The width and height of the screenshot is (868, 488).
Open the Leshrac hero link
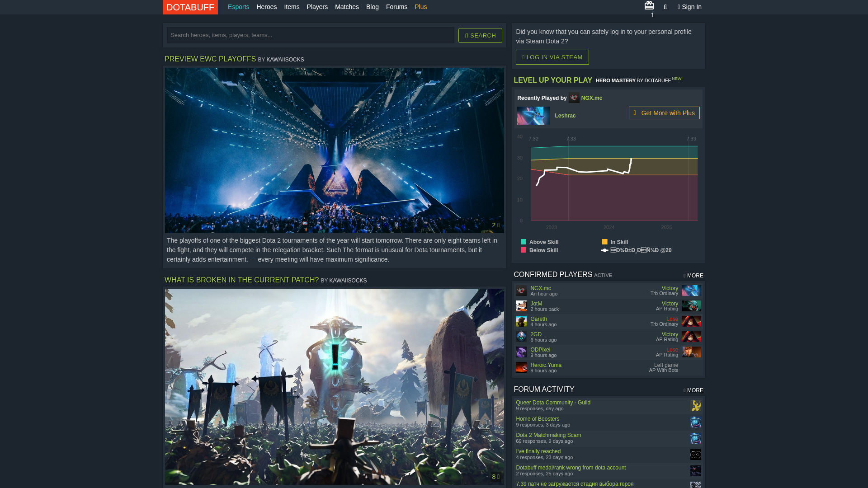(x=565, y=116)
